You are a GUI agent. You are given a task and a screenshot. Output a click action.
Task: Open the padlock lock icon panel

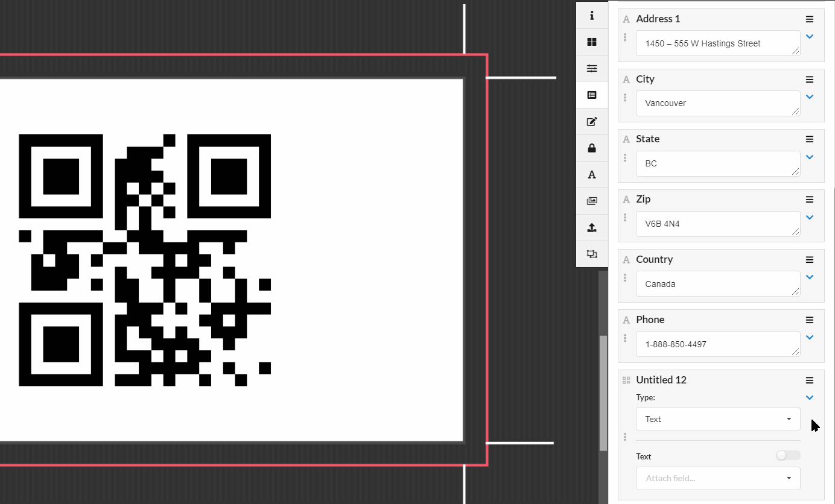pyautogui.click(x=592, y=148)
